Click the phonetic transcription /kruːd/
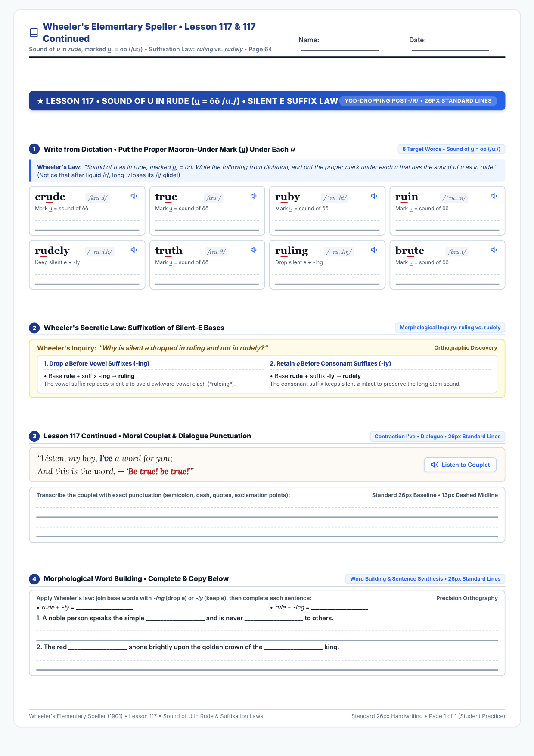 tap(98, 198)
